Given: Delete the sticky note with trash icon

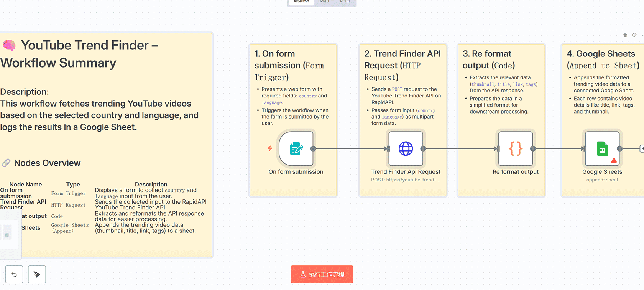Looking at the screenshot, I should [625, 35].
